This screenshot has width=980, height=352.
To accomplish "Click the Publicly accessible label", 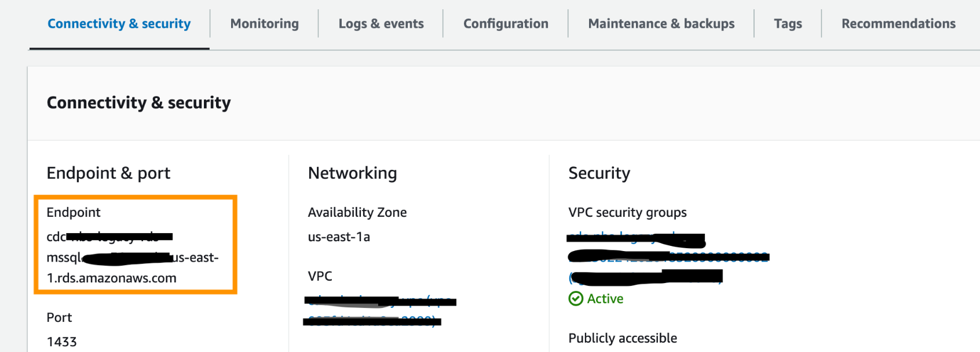I will pyautogui.click(x=623, y=338).
